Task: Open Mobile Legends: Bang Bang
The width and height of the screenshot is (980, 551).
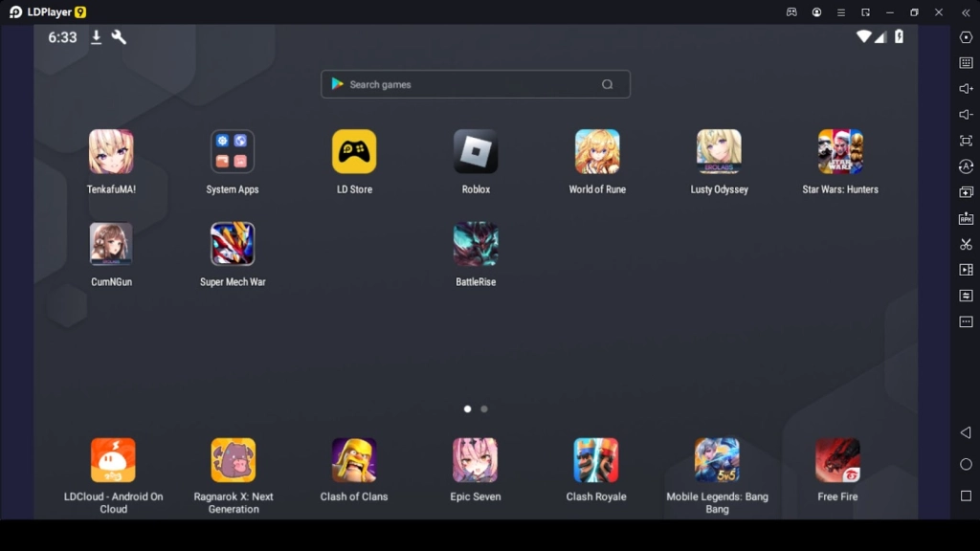Action: pyautogui.click(x=717, y=460)
